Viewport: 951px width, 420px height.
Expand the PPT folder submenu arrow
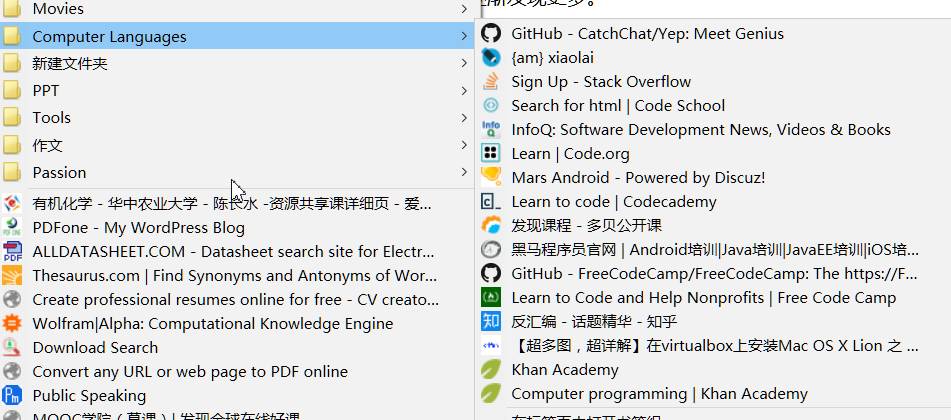[464, 90]
